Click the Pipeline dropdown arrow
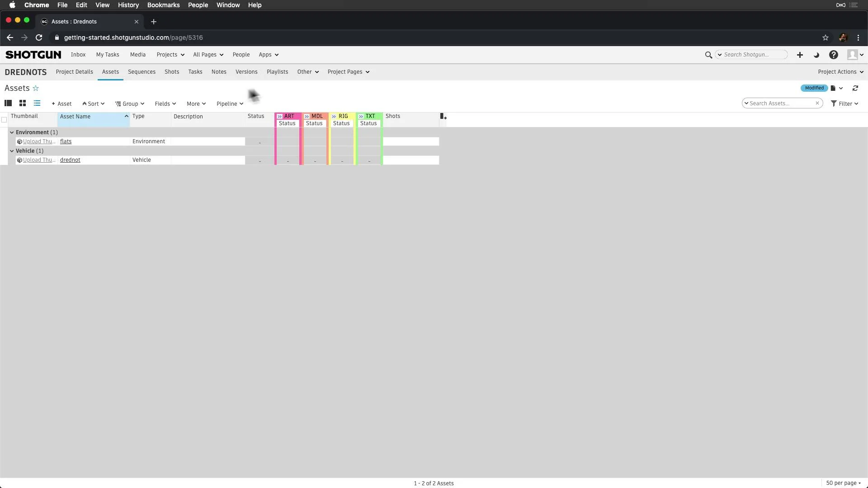Viewport: 868px width, 488px height. (x=241, y=103)
